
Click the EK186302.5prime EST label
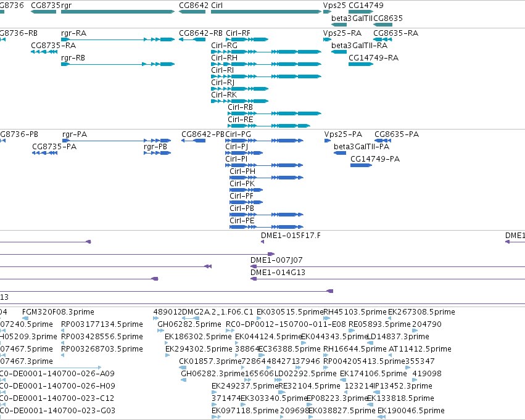click(198, 337)
